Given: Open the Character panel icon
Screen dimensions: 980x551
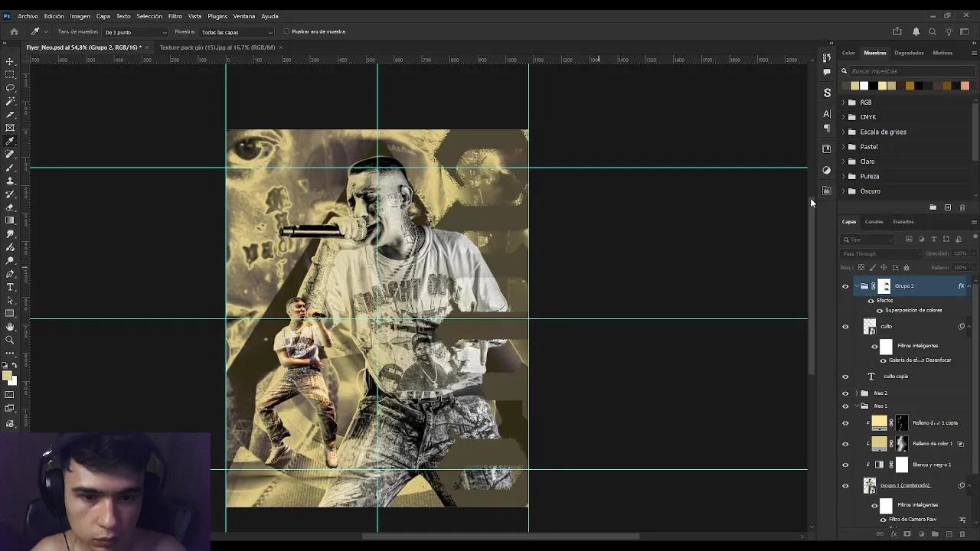Looking at the screenshot, I should pyautogui.click(x=827, y=114).
